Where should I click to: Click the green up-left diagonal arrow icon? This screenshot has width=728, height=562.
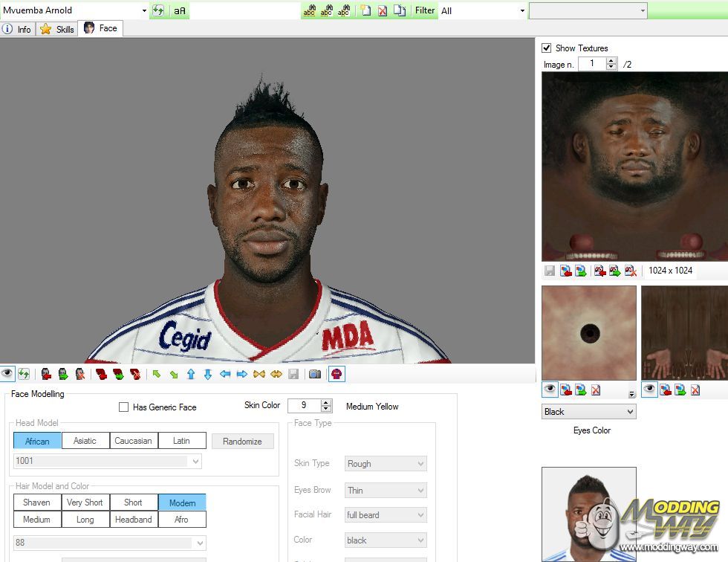click(x=157, y=374)
